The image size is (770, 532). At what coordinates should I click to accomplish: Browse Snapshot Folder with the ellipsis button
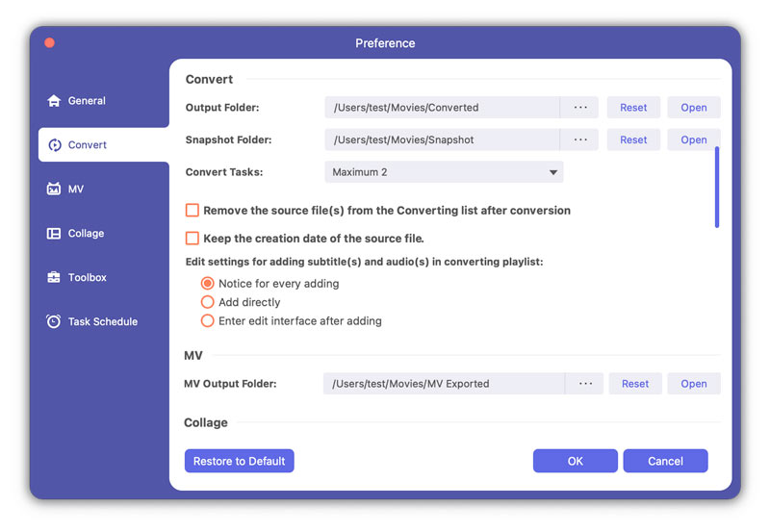pos(579,140)
